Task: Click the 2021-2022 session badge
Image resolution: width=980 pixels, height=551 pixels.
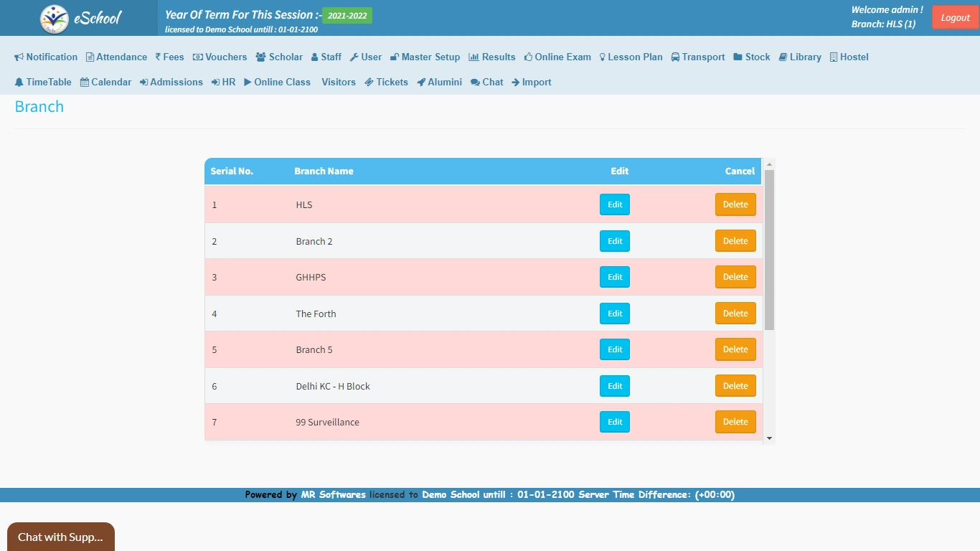Action: [347, 16]
